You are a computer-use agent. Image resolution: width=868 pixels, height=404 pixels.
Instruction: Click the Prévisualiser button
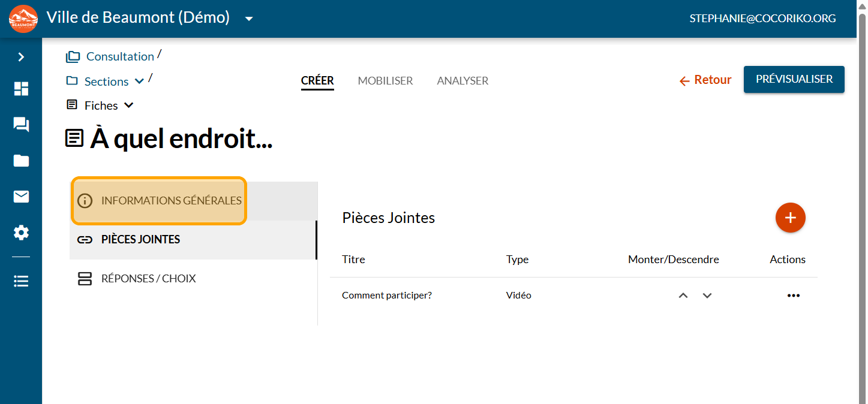(794, 79)
